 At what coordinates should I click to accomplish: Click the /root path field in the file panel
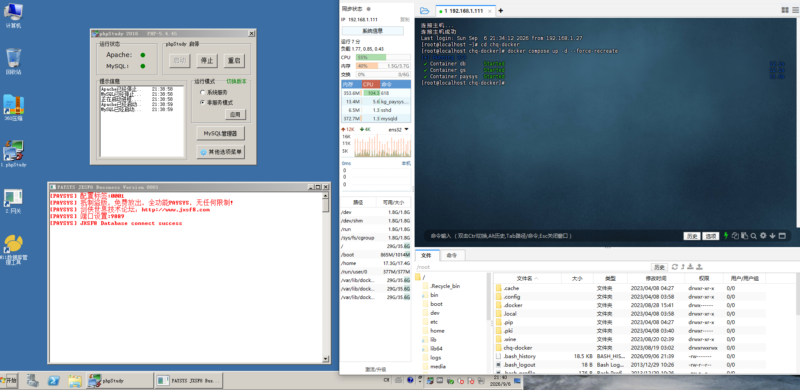click(533, 267)
